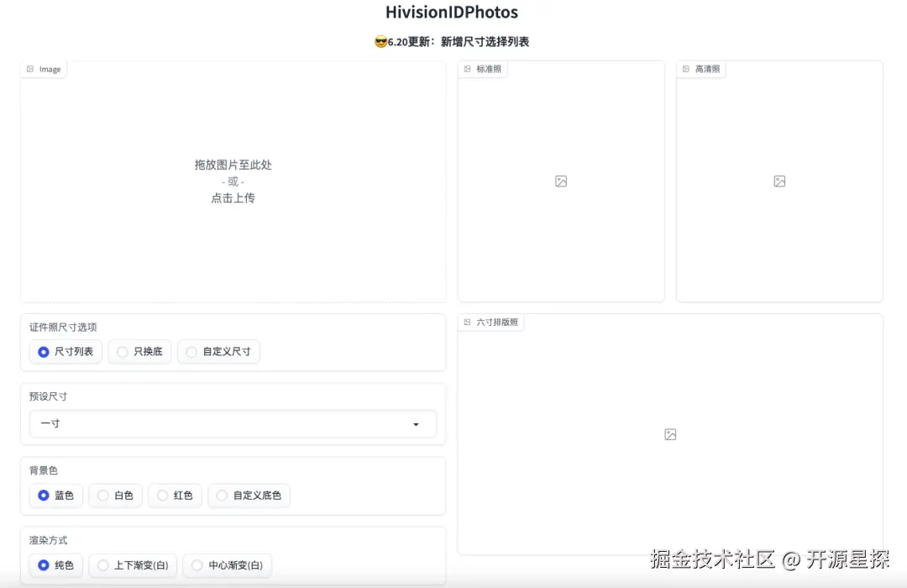This screenshot has width=907, height=588.
Task: Click the 点击上传 upload link
Action: click(233, 197)
